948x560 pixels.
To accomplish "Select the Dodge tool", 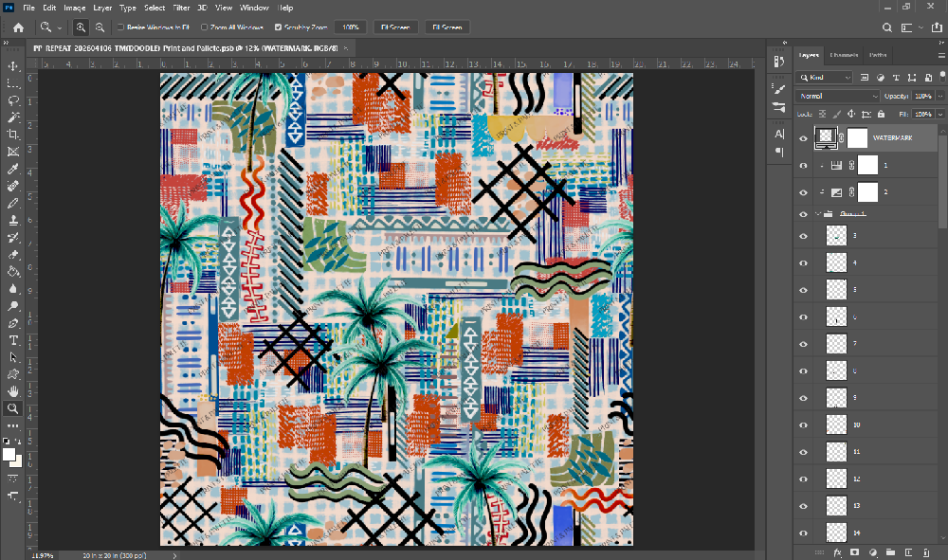I will (12, 306).
